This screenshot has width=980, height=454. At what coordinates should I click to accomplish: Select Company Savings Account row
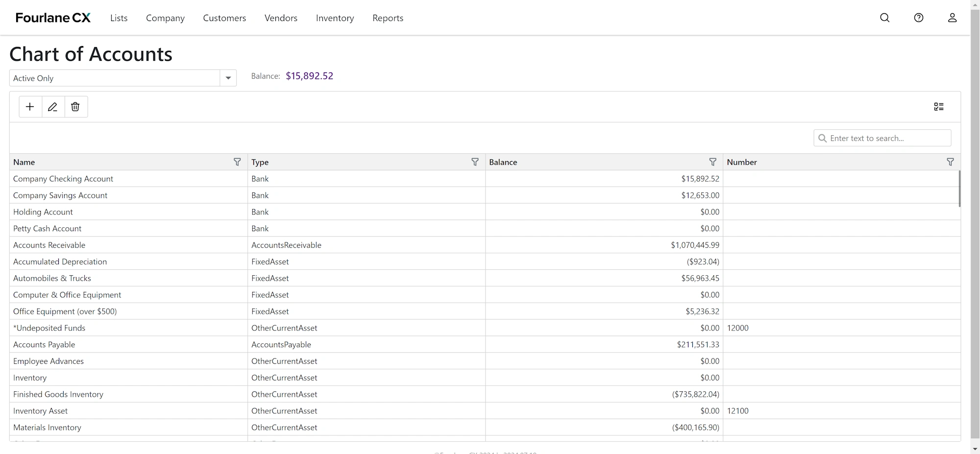click(485, 195)
